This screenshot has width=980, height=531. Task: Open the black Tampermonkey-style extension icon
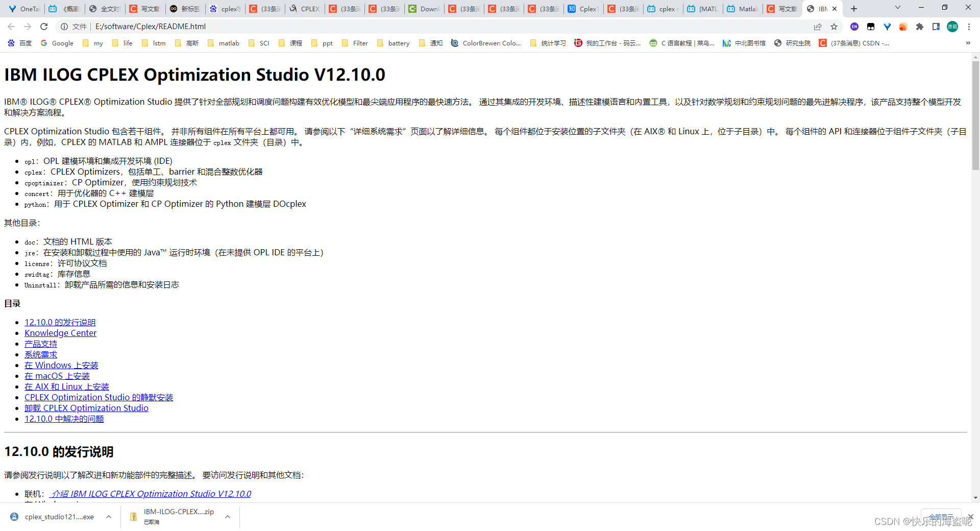click(x=871, y=27)
